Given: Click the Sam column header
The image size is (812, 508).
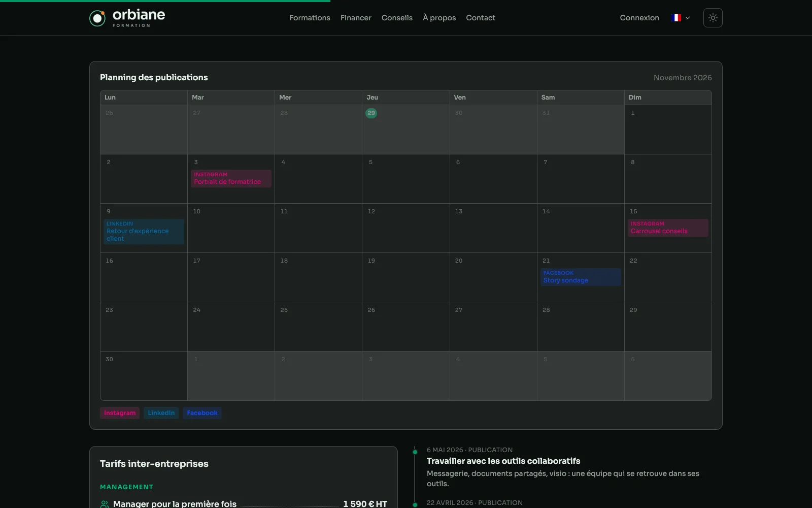Looking at the screenshot, I should [x=581, y=98].
